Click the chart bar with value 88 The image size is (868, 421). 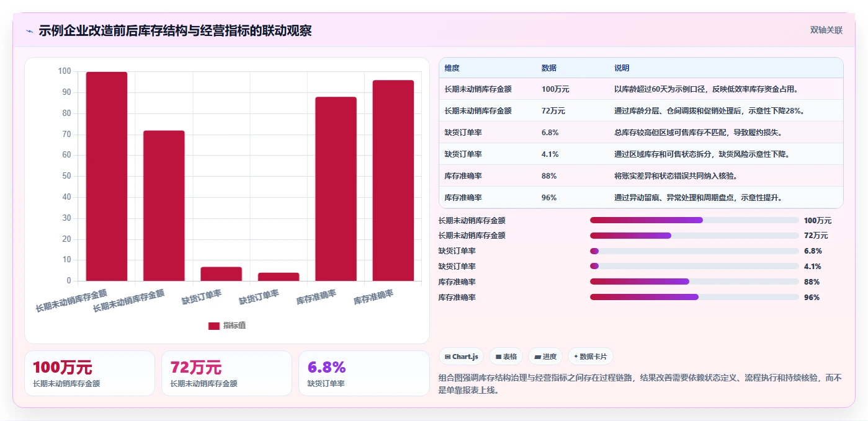click(x=336, y=189)
